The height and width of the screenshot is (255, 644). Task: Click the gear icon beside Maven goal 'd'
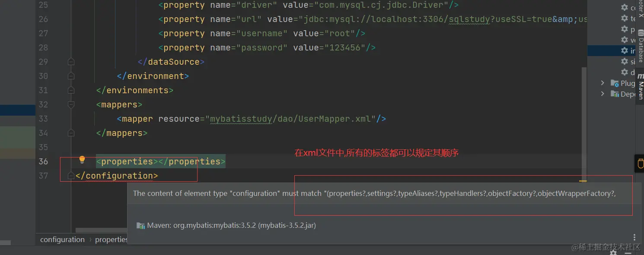[x=625, y=72]
